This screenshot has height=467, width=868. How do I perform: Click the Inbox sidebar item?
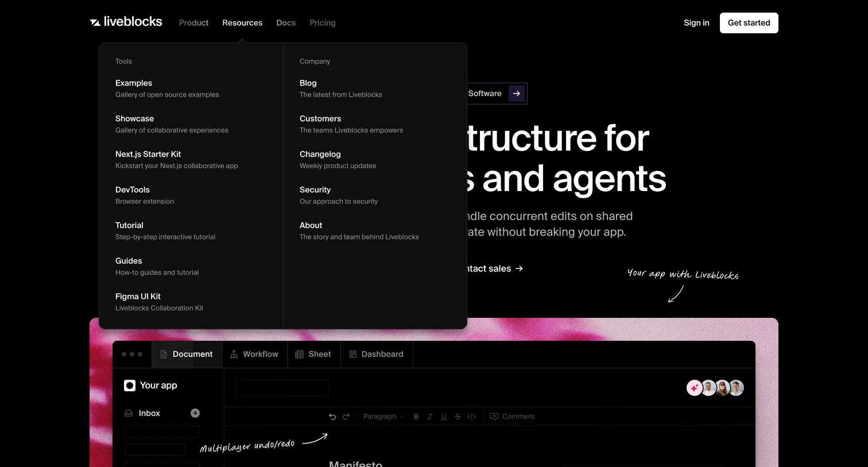162,413
